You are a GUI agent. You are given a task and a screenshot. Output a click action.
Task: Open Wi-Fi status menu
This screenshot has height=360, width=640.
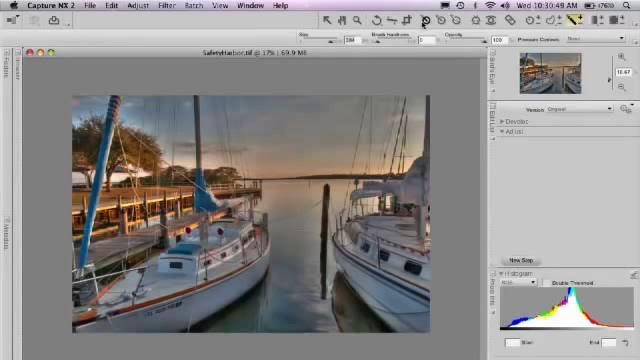pyautogui.click(x=490, y=5)
